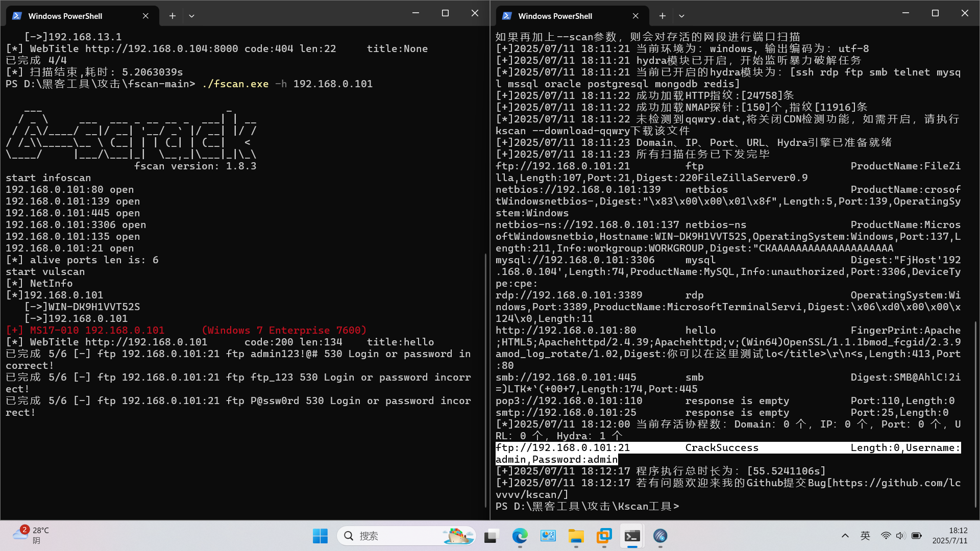Screen dimensions: 980x551
Task: Open a new tab in the left PowerShell window
Action: coord(173,16)
